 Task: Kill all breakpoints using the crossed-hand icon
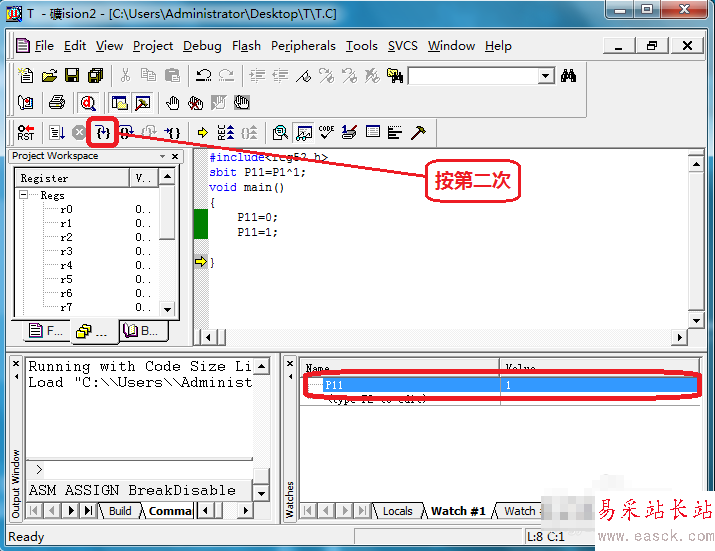click(x=196, y=103)
